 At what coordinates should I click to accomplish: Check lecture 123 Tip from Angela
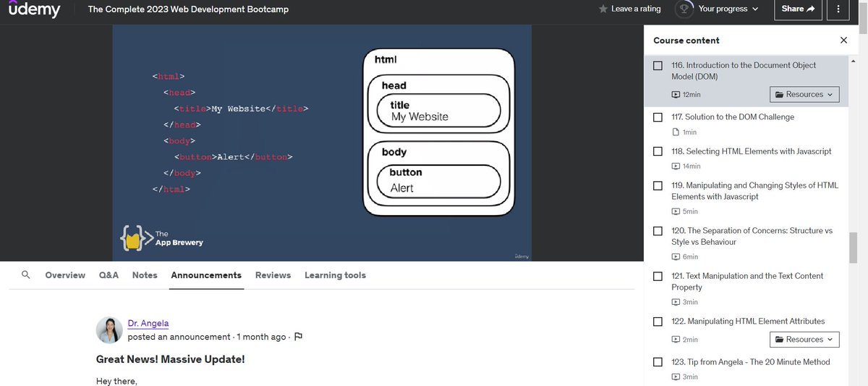658,362
